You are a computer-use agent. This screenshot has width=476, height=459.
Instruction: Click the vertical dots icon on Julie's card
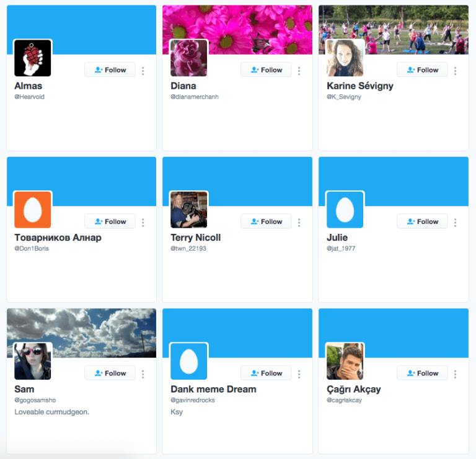point(455,222)
